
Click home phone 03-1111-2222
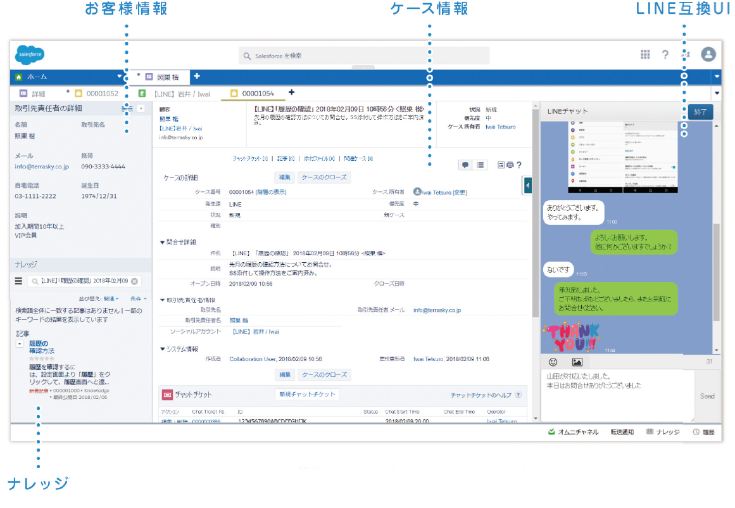36,196
